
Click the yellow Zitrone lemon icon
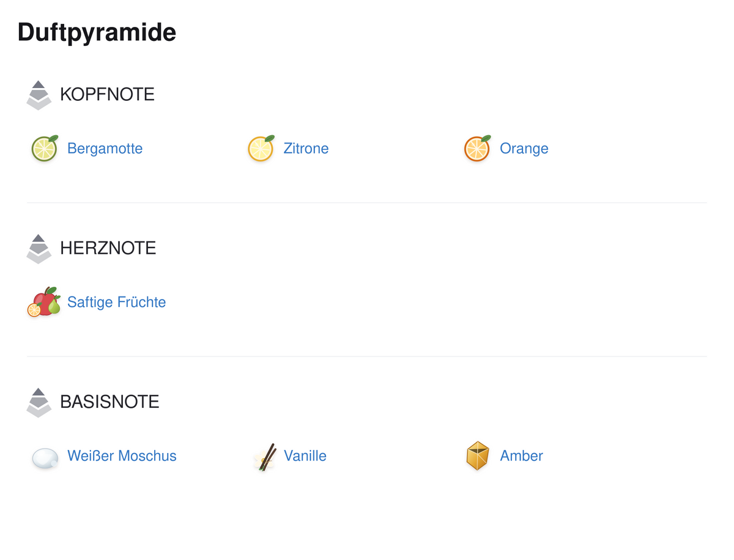pos(261,149)
